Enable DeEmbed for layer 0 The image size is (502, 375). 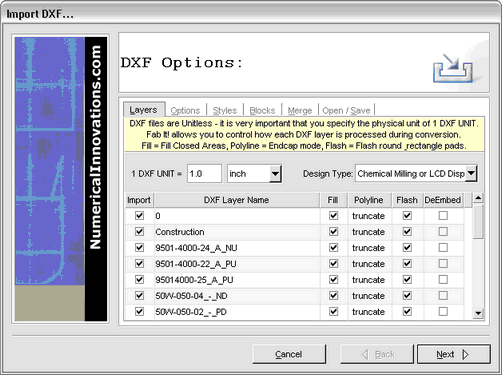point(443,216)
